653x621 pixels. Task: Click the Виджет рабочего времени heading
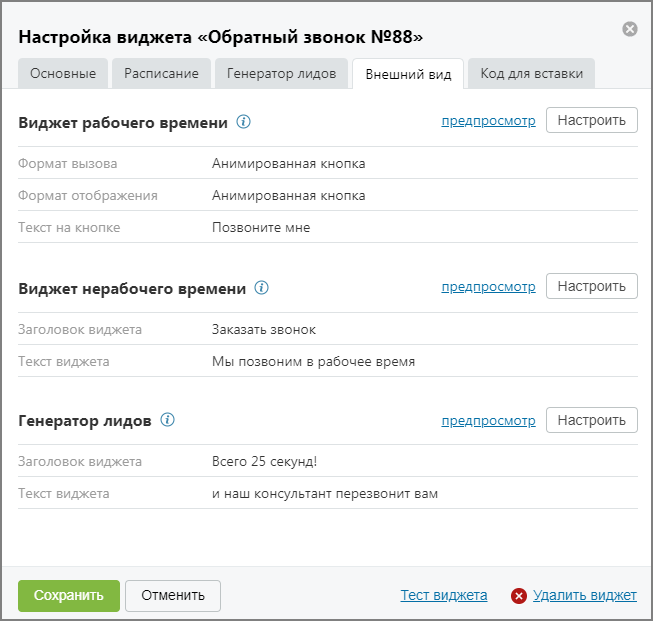pyautogui.click(x=123, y=123)
